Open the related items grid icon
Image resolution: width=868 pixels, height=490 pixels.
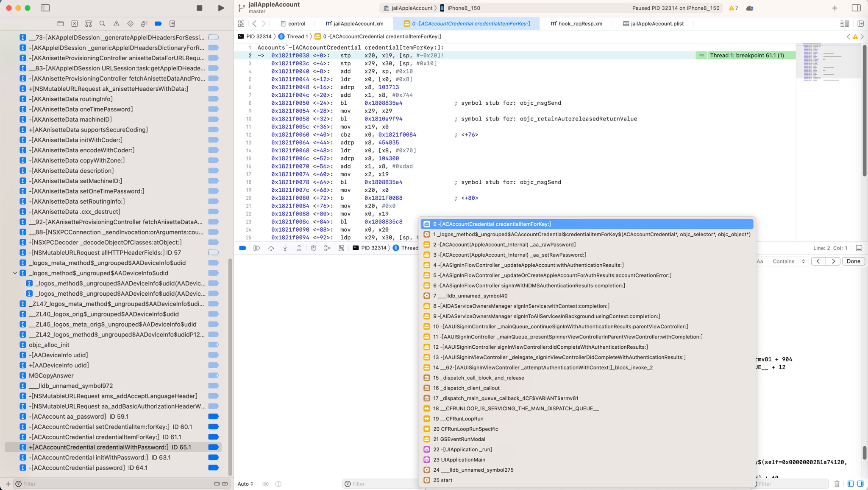click(241, 24)
